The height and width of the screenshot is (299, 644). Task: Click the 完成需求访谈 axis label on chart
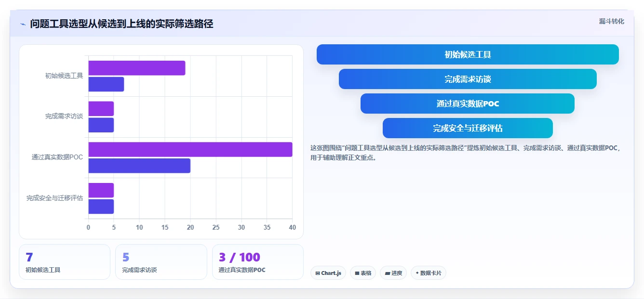pos(64,117)
